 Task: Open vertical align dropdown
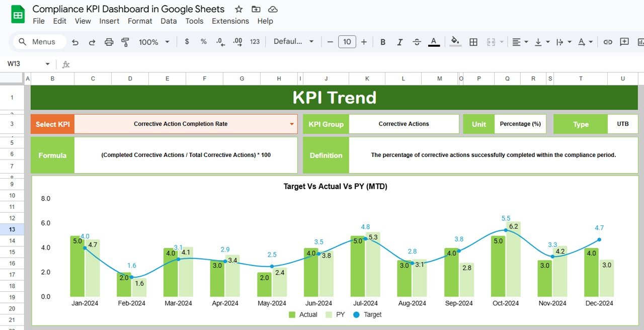point(542,42)
